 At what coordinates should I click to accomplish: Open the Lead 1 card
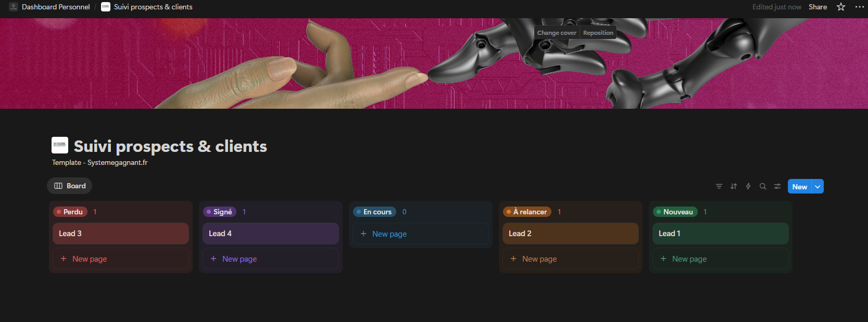tap(721, 234)
